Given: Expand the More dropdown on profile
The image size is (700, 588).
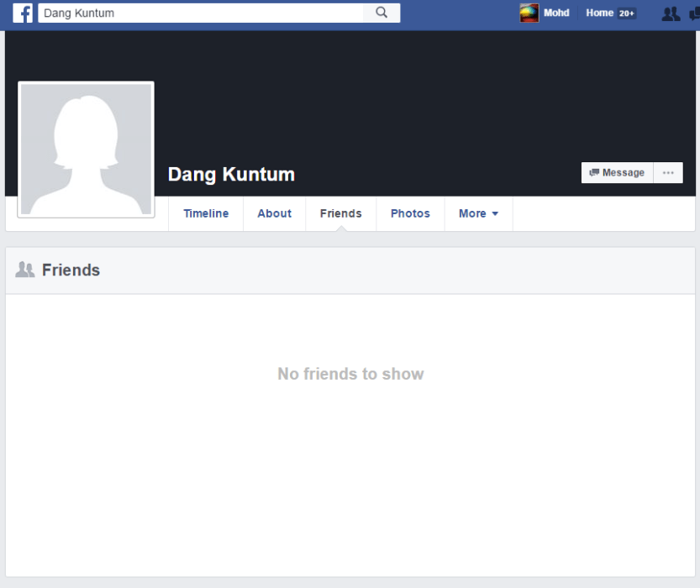Looking at the screenshot, I should pyautogui.click(x=478, y=213).
